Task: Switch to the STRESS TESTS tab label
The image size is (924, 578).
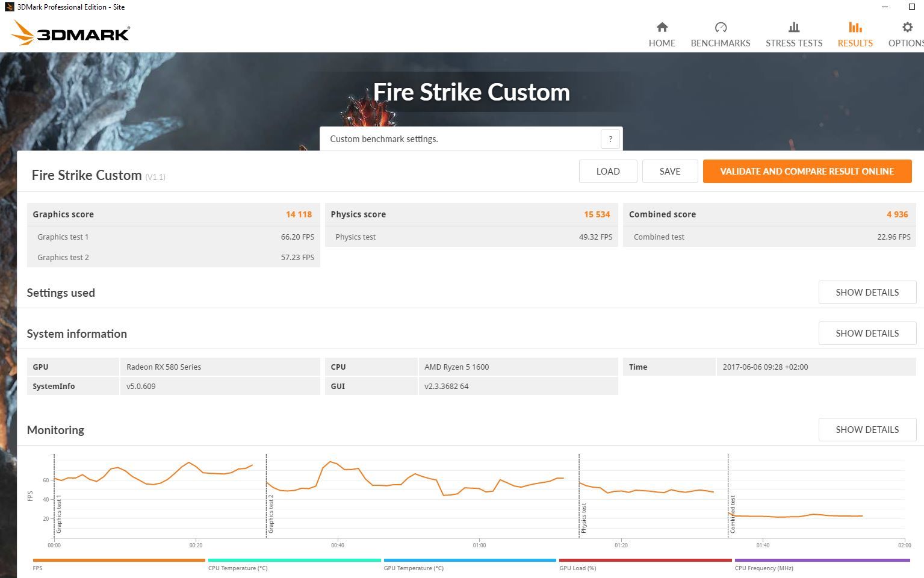Action: tap(794, 43)
